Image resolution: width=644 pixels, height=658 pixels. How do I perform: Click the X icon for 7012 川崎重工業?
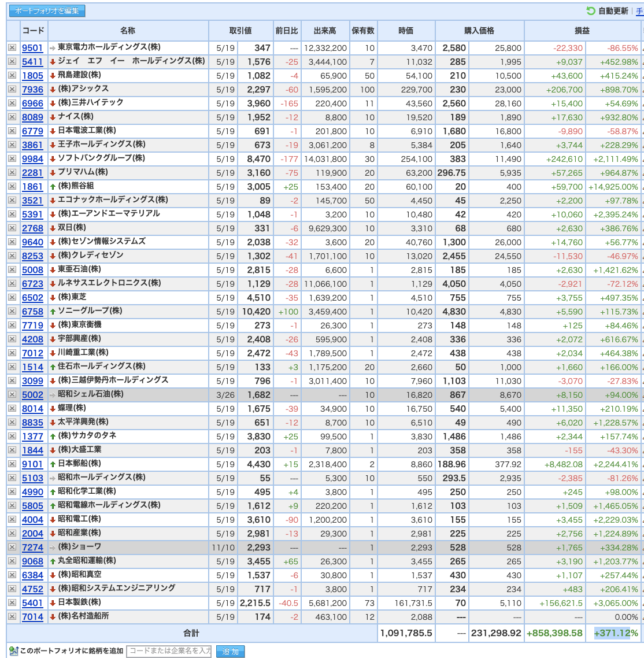[12, 353]
